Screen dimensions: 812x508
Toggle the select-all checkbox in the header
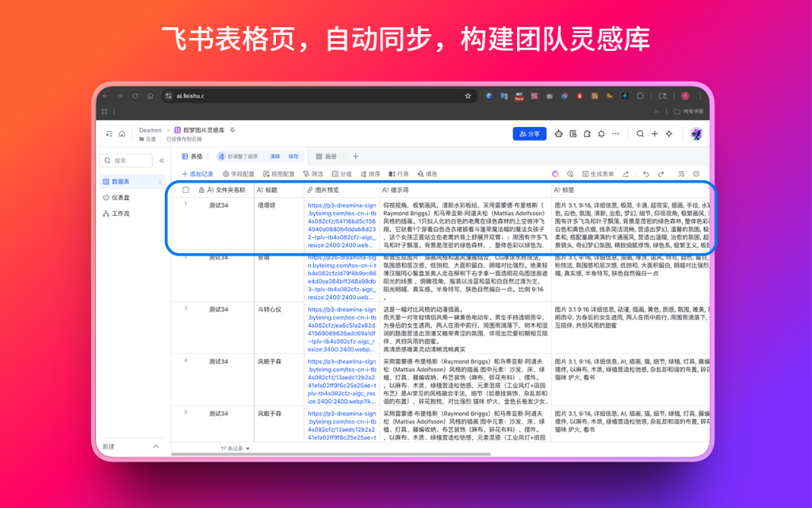coord(186,189)
